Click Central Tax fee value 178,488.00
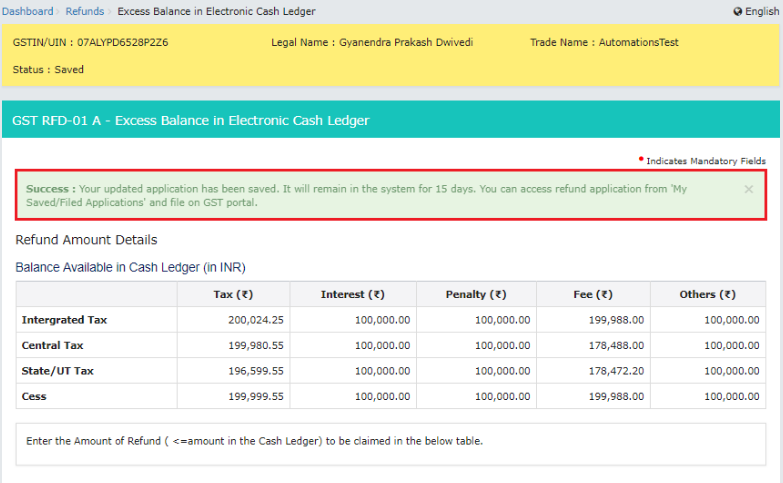This screenshot has height=483, width=783. click(x=616, y=345)
